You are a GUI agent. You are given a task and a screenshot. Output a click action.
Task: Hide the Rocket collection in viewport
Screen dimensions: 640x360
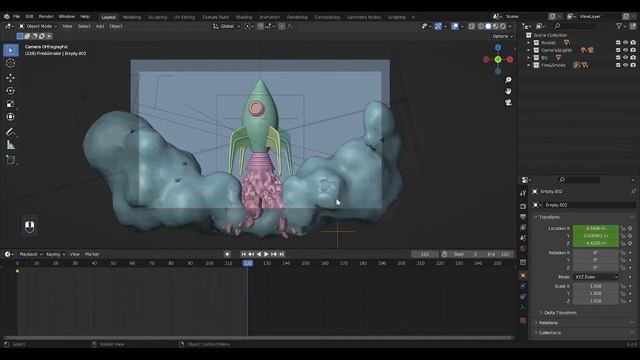[x=625, y=42]
